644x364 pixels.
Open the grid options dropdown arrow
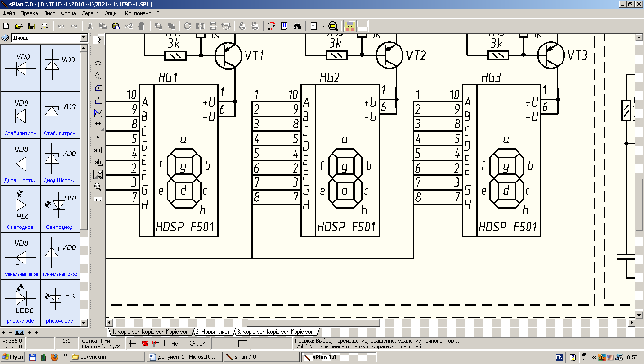click(323, 26)
